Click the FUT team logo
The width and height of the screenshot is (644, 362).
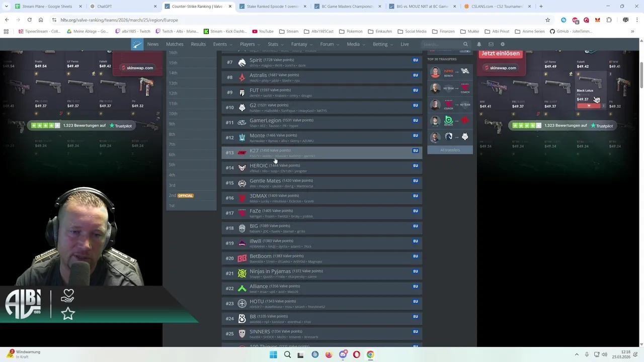tap(242, 93)
